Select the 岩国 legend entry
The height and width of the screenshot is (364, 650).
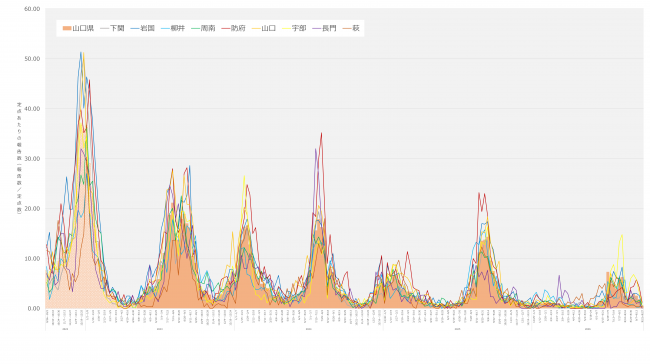point(143,29)
